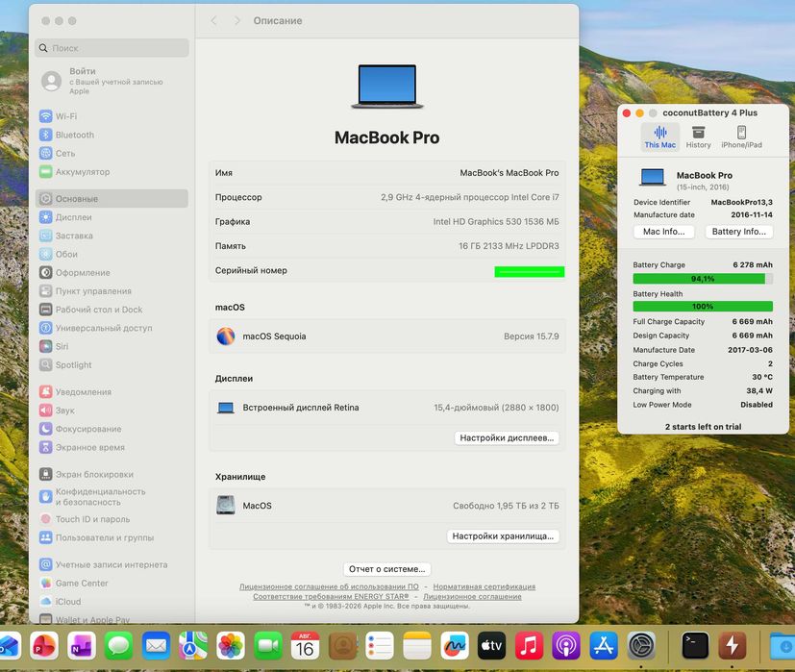The image size is (795, 672).
Task: Open Заставка settings
Action: click(x=112, y=236)
